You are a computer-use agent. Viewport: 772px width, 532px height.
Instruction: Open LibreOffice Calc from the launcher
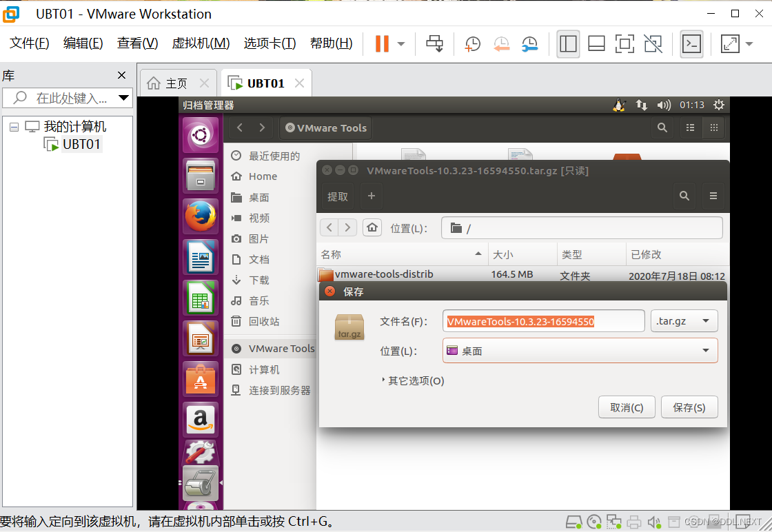[x=201, y=298]
